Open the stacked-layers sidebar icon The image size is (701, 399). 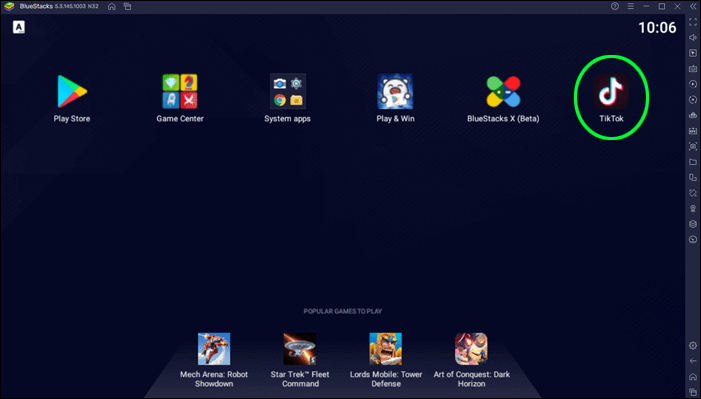point(693,224)
